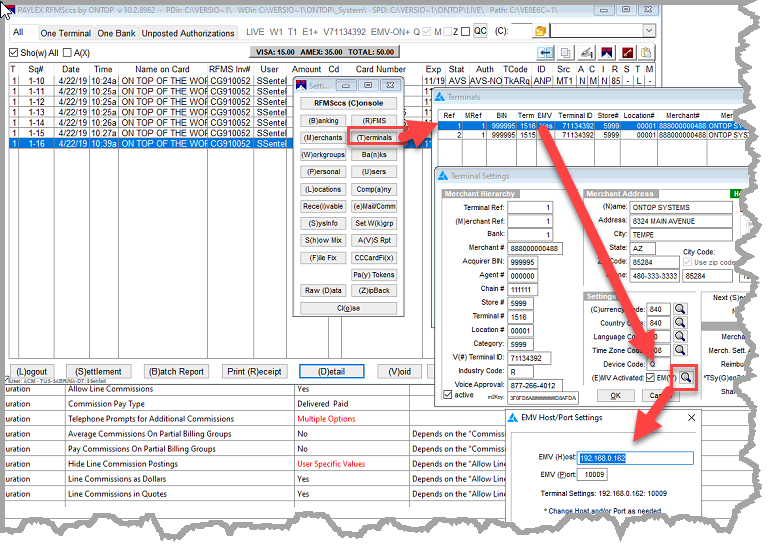Viewport: 769px width, 547px height.
Task: Click the orange folder icon beside (C):
Action: pyautogui.click(x=540, y=31)
